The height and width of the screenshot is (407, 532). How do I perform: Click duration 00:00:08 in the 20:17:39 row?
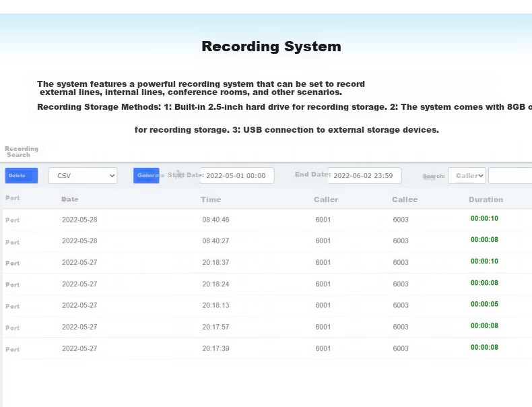pos(484,347)
